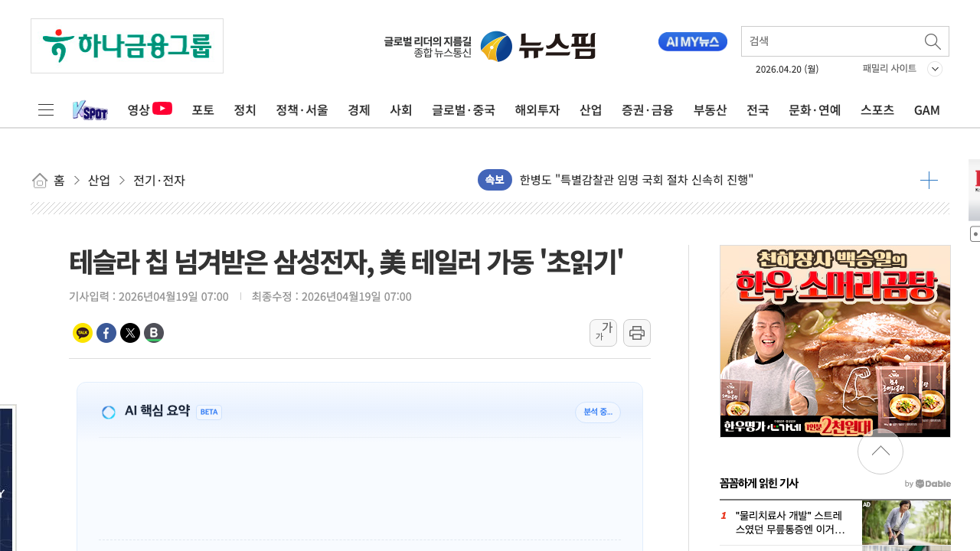Screen dimensions: 980x551
Task: Open 산업 menu in navigation bar
Action: click(591, 110)
